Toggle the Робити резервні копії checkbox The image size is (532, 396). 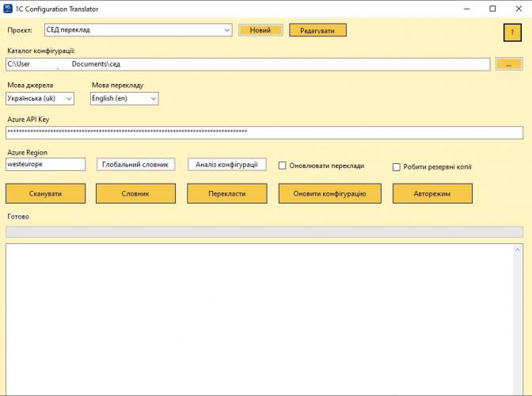[x=397, y=167]
